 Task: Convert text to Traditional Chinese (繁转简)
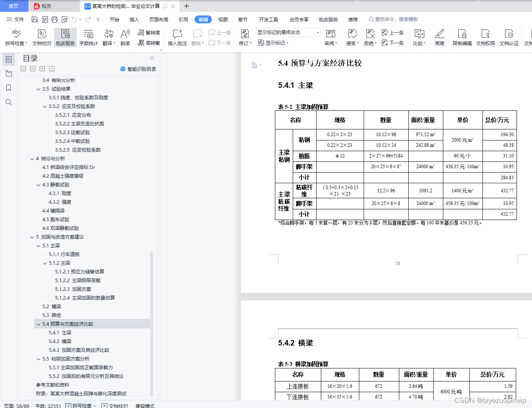coord(149,32)
